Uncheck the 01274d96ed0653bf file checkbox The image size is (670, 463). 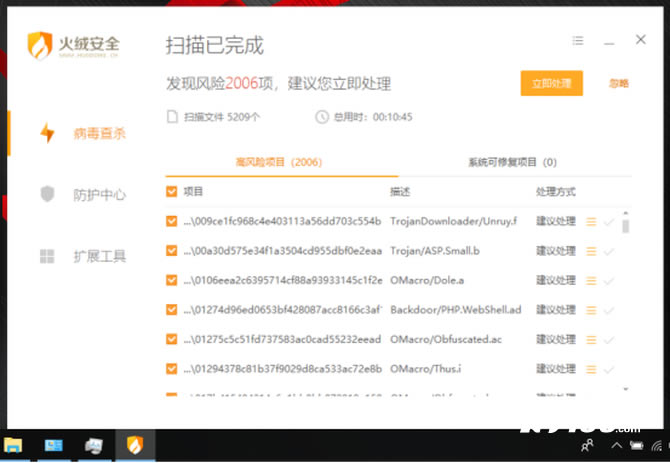pyautogui.click(x=171, y=310)
